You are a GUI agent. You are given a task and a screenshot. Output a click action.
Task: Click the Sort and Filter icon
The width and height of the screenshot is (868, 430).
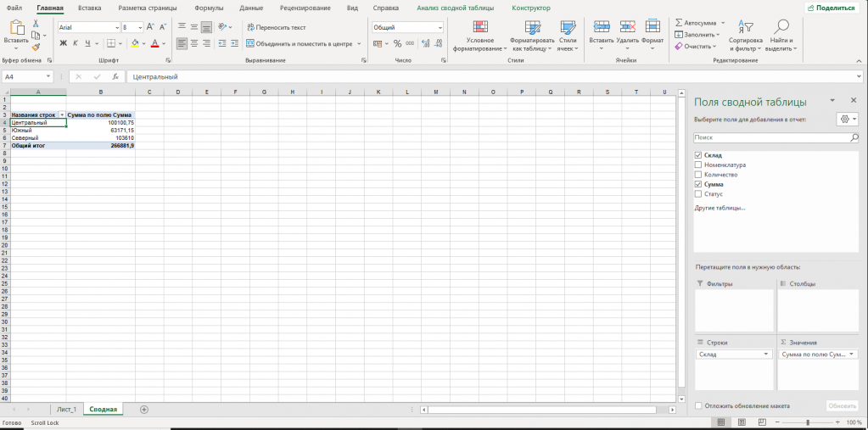point(746,26)
